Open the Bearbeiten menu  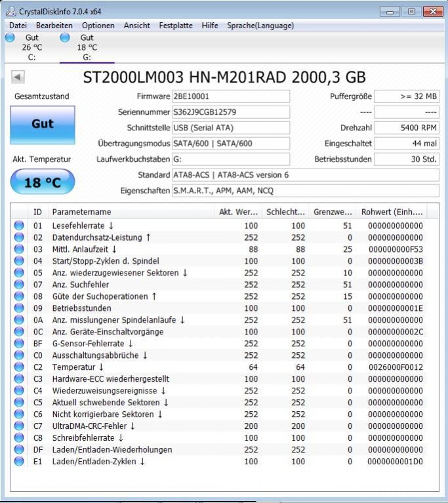54,26
